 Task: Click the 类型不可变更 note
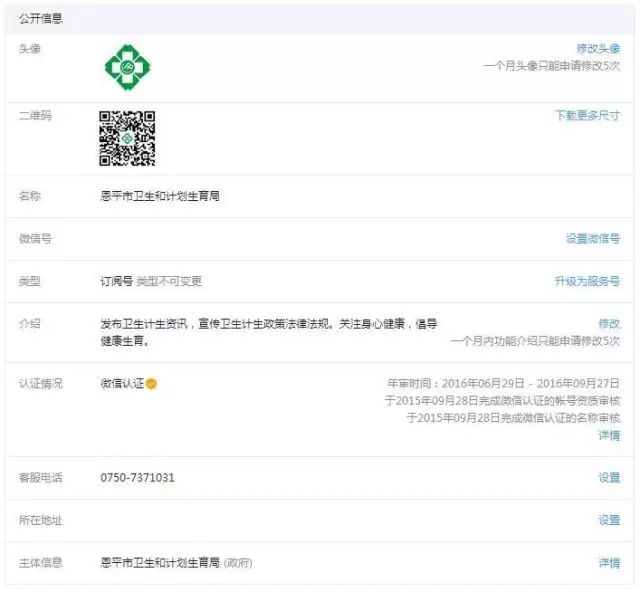(169, 281)
